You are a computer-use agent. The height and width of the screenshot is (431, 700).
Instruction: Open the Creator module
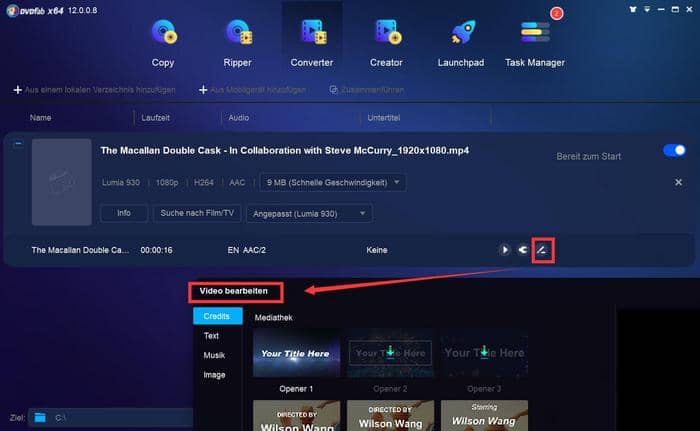[x=386, y=43]
